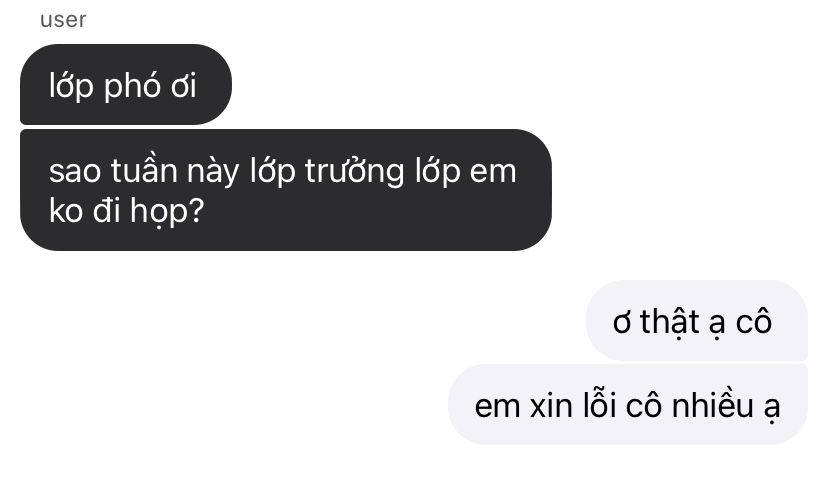
Task: Select the "sao tuần này lớp trưởng" message bubble
Action: 286,190
